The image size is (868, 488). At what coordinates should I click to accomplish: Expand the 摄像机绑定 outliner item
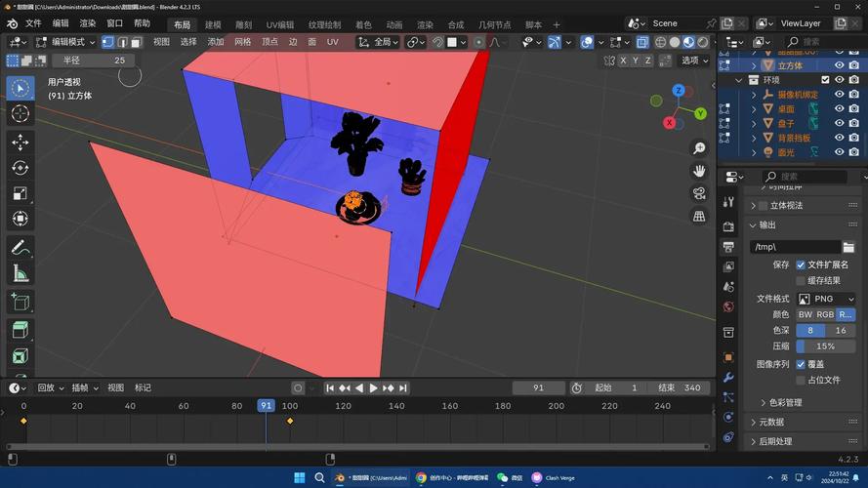[754, 95]
